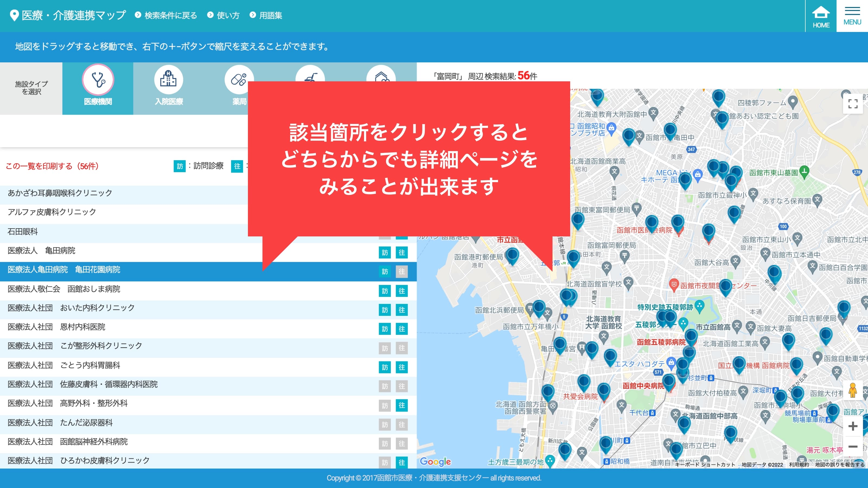Click 訪 badge on ごとう内科胃腸科 row
868x488 pixels.
[385, 367]
